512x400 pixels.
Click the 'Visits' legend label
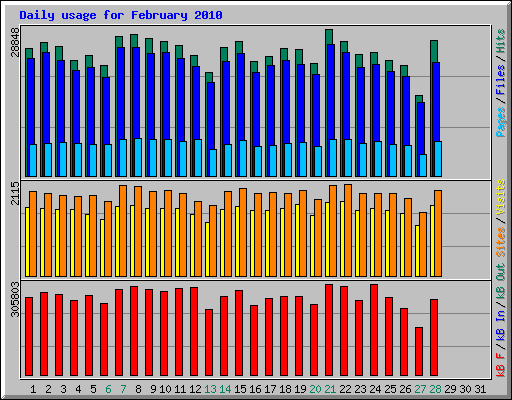501,197
